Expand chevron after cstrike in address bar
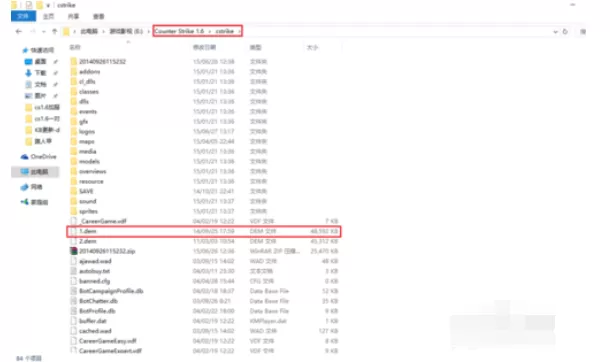Image resolution: width=610 pixels, height=362 pixels. tap(239, 31)
